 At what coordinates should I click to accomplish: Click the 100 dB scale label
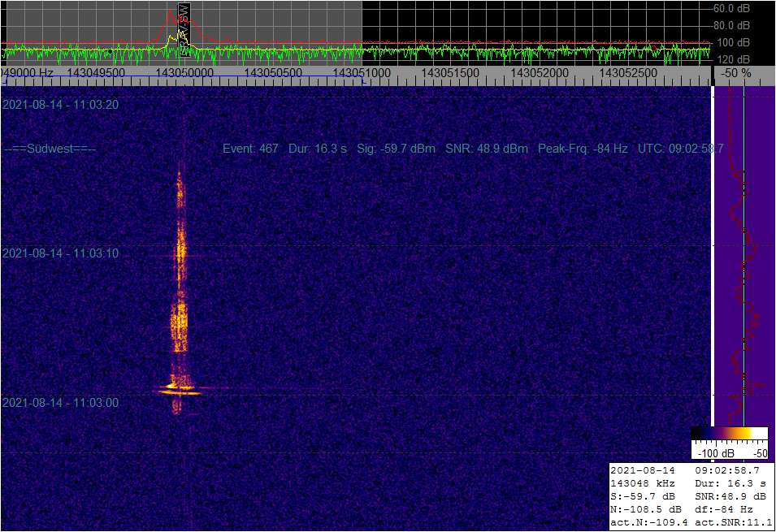click(x=734, y=42)
